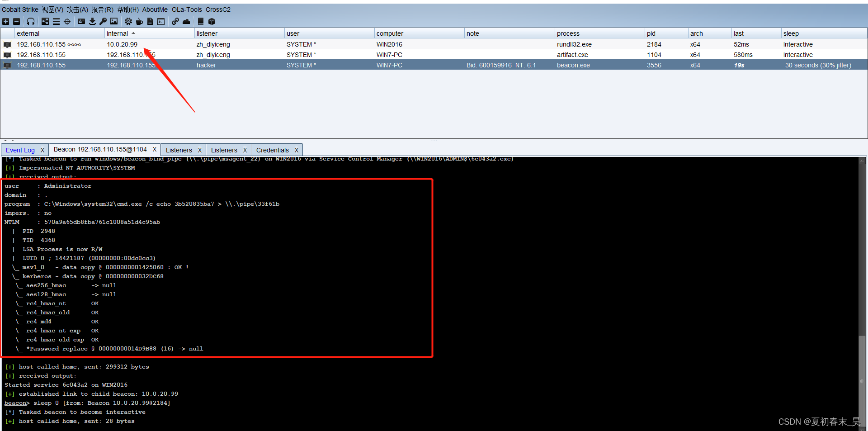Open the 攻击(A) menu
This screenshot has height=431, width=868.
(77, 9)
